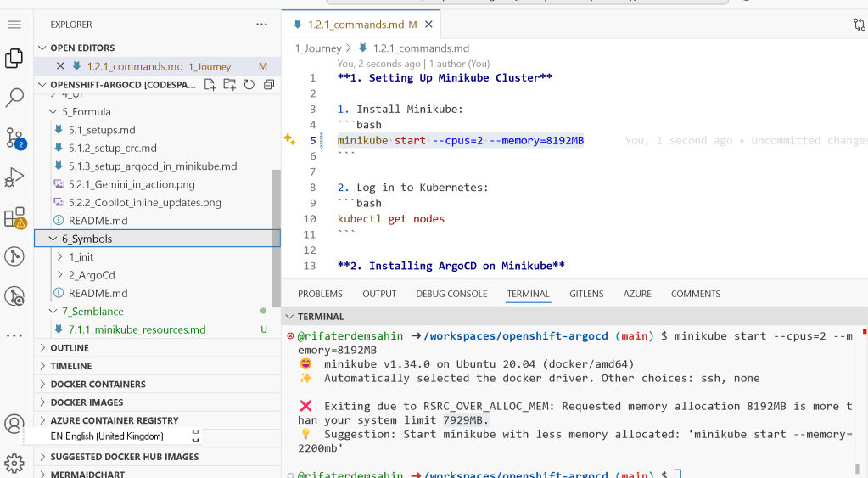Collapse the Terminal panel header
Image resolution: width=868 pixels, height=478 pixels.
[x=289, y=317]
